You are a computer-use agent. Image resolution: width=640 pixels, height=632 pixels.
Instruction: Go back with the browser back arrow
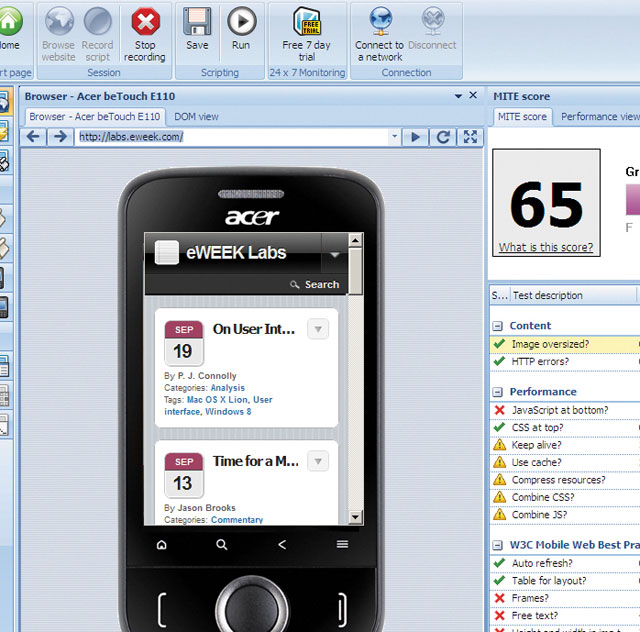33,137
